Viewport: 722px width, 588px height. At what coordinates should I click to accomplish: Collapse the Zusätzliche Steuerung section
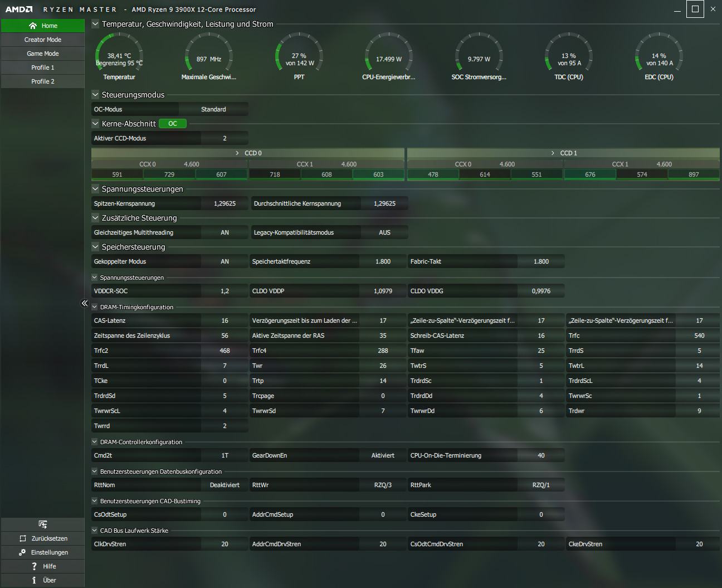95,218
